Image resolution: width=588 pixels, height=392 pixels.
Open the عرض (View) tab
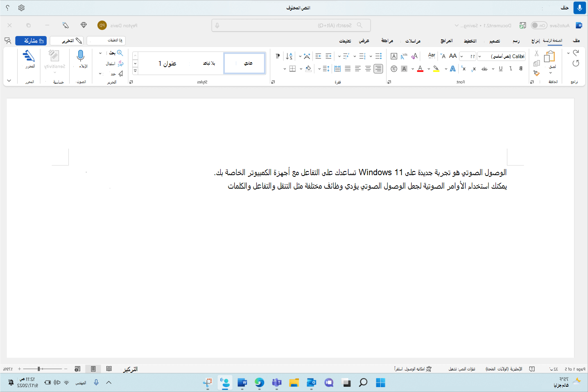pos(364,41)
